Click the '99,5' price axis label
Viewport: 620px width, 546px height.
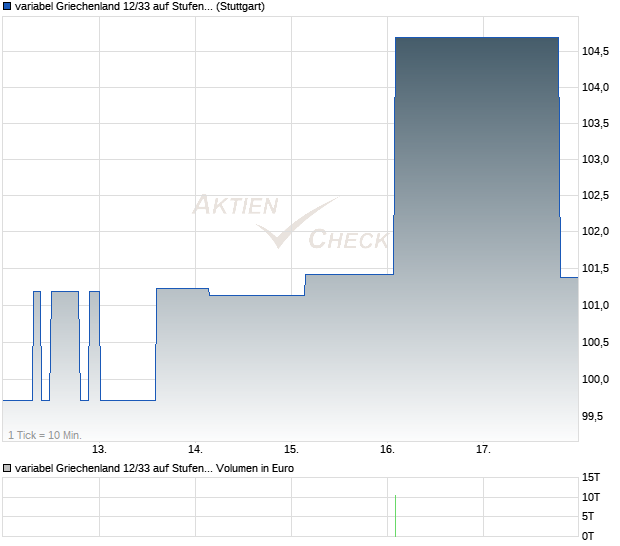coord(592,416)
